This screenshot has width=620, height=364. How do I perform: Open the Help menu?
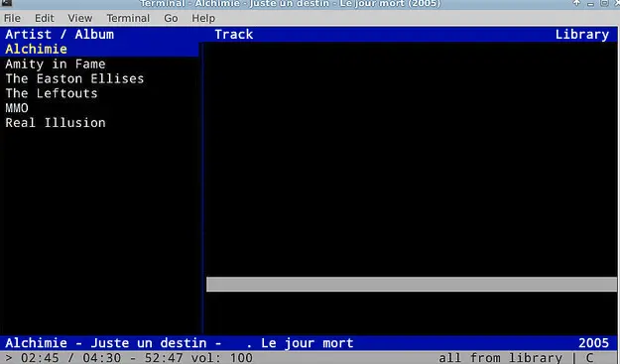tap(203, 18)
